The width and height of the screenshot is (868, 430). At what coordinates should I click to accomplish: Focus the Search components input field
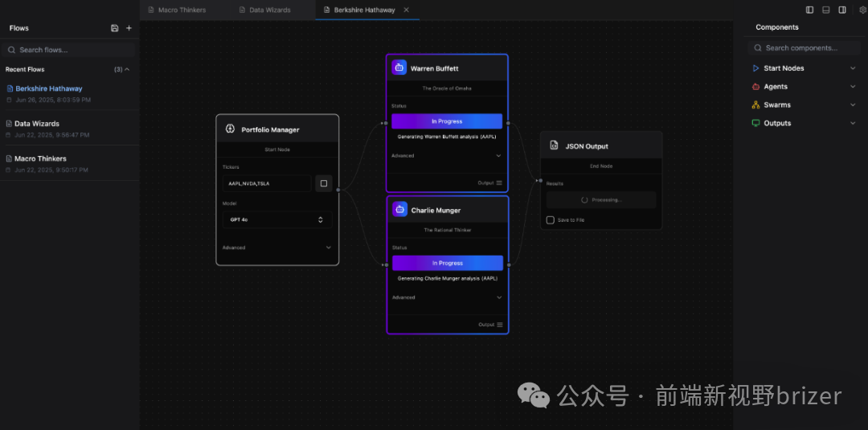point(805,48)
